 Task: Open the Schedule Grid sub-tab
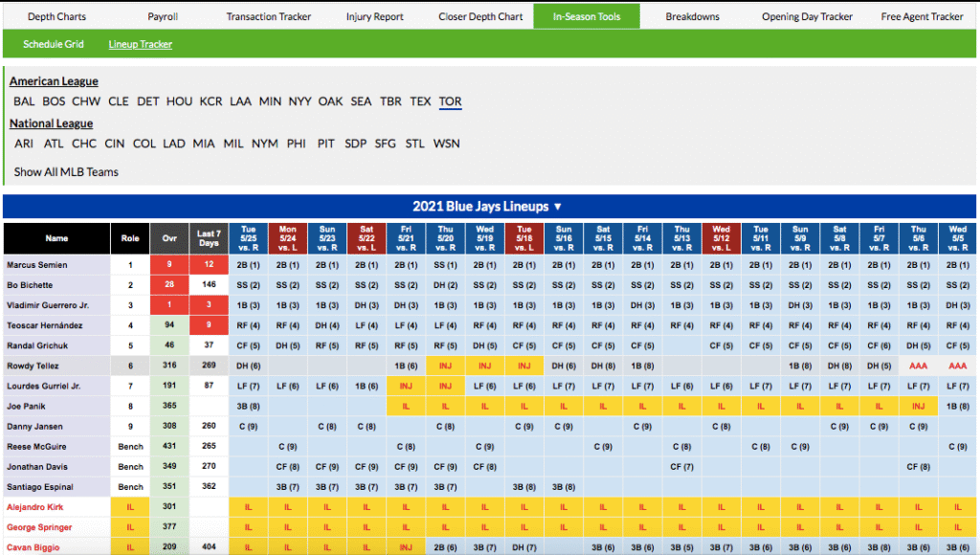[54, 44]
